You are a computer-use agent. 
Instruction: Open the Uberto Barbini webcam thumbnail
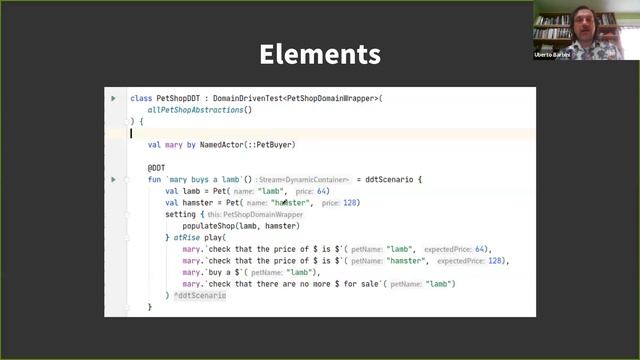tap(587, 30)
